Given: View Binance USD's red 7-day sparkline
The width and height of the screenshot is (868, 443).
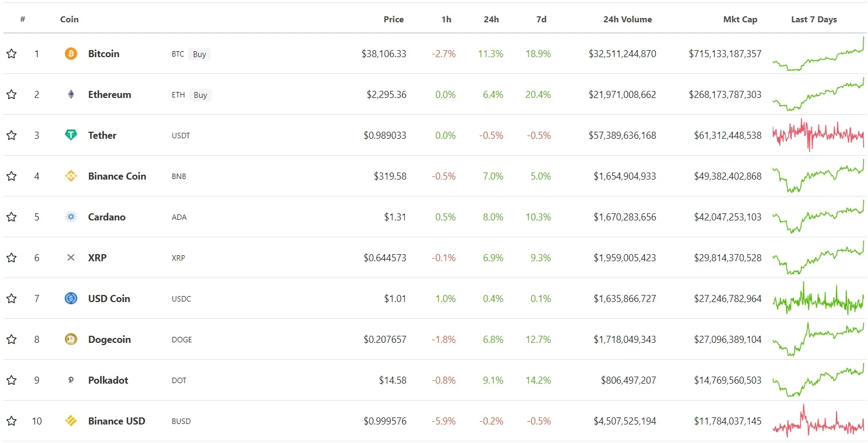Looking at the screenshot, I should coord(818,421).
